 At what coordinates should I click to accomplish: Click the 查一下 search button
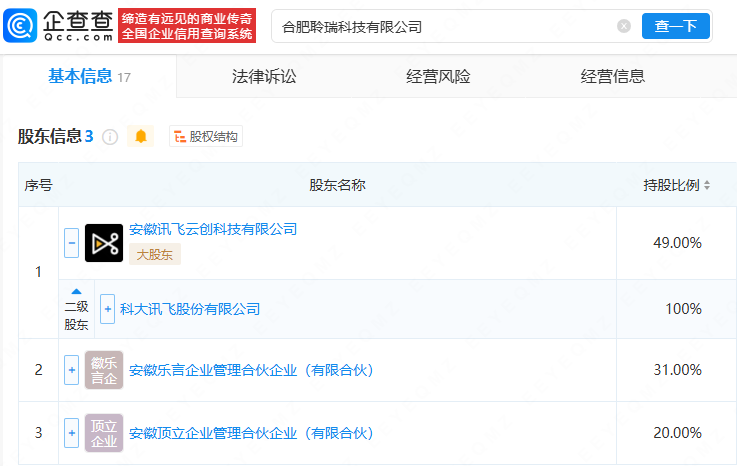[x=675, y=26]
